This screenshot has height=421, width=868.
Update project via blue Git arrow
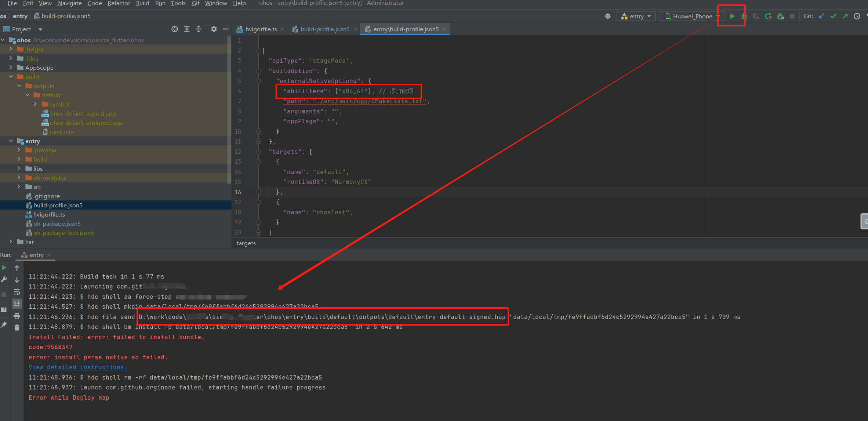click(821, 16)
